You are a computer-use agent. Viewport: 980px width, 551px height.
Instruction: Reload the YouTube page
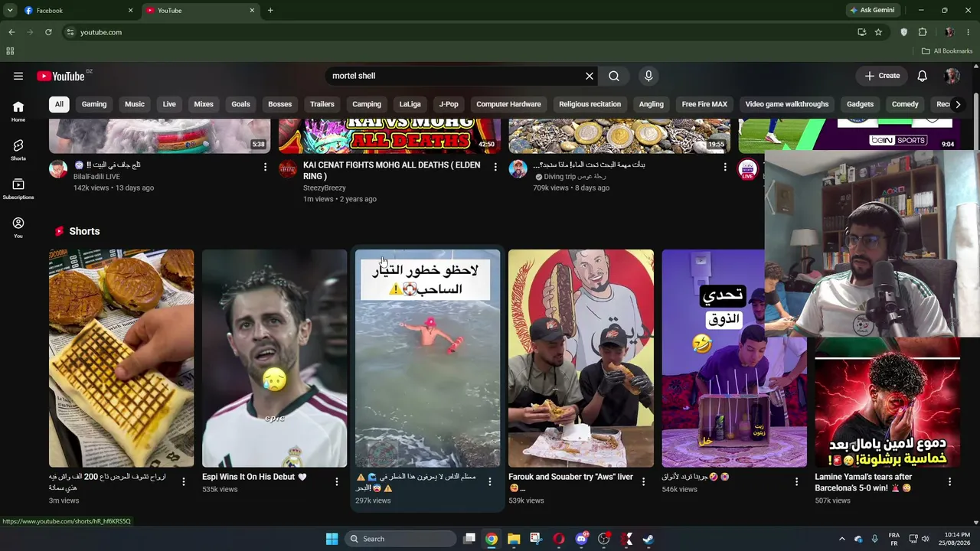(x=48, y=32)
